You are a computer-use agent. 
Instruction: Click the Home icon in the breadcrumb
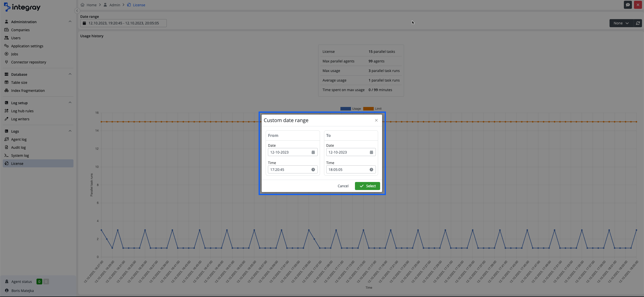pyautogui.click(x=83, y=5)
